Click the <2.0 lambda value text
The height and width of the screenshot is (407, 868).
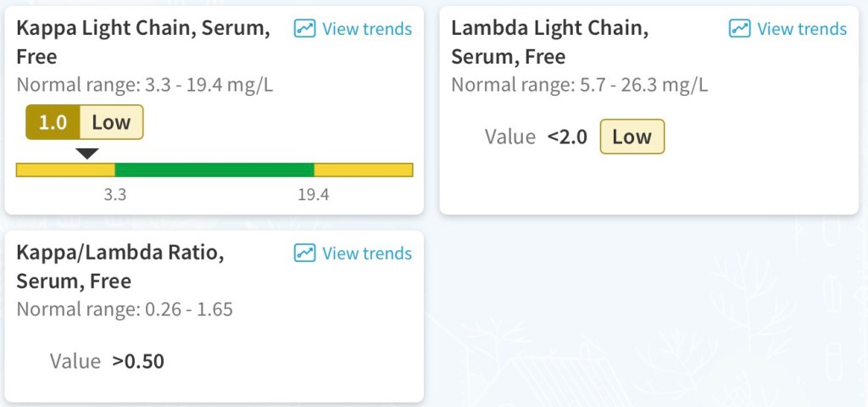[x=567, y=137]
